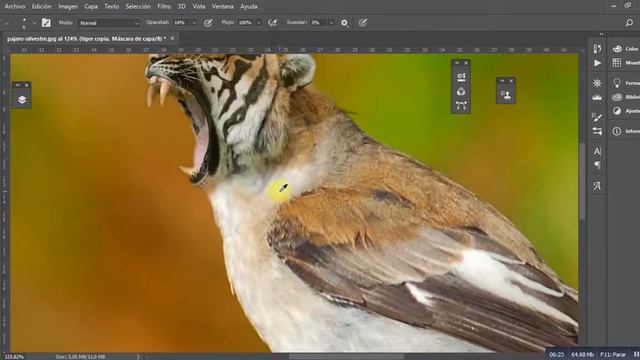
Task: Expand the Clone Source floating panel
Action: [502, 81]
